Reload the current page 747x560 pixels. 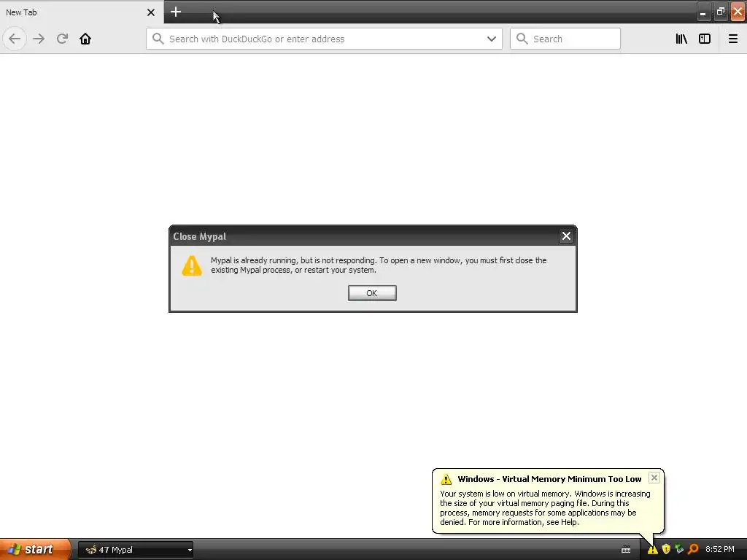click(x=62, y=39)
